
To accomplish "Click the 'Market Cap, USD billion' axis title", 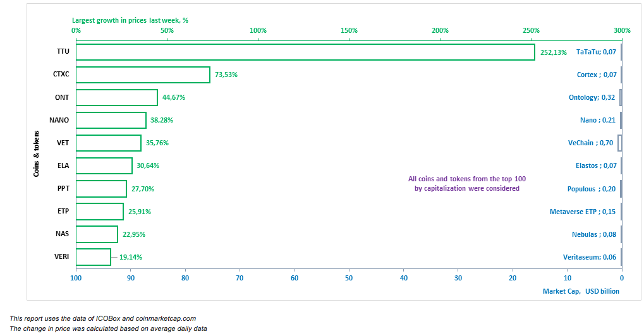I will click(x=581, y=291).
